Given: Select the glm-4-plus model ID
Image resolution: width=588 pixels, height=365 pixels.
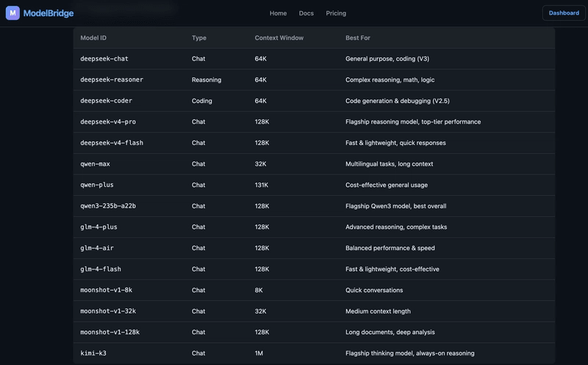Looking at the screenshot, I should coord(98,227).
